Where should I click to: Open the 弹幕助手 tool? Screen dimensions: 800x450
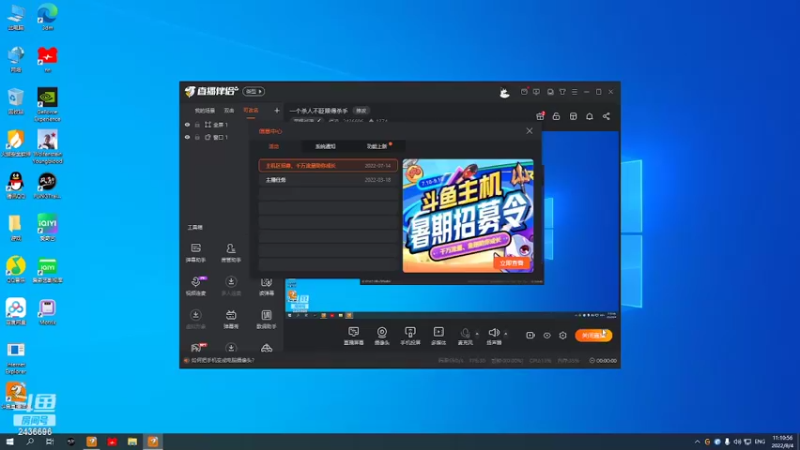pos(195,253)
